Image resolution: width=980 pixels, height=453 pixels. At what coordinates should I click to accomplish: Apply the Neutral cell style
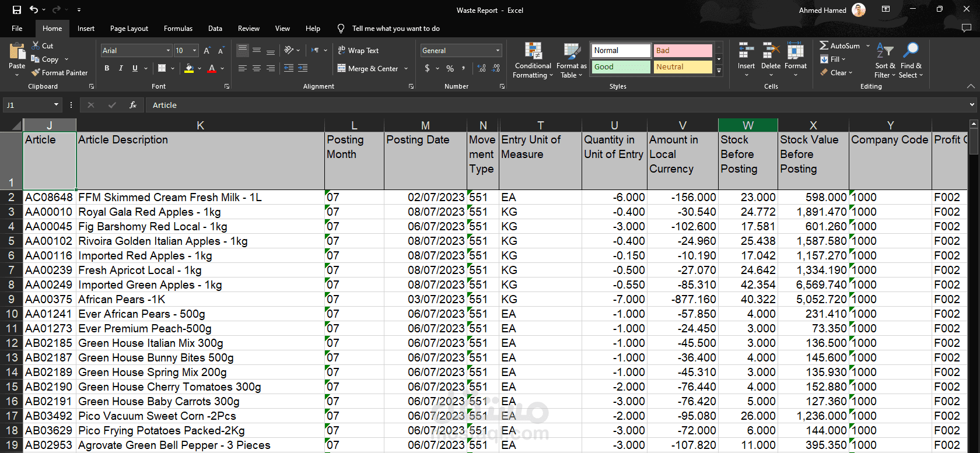[682, 67]
